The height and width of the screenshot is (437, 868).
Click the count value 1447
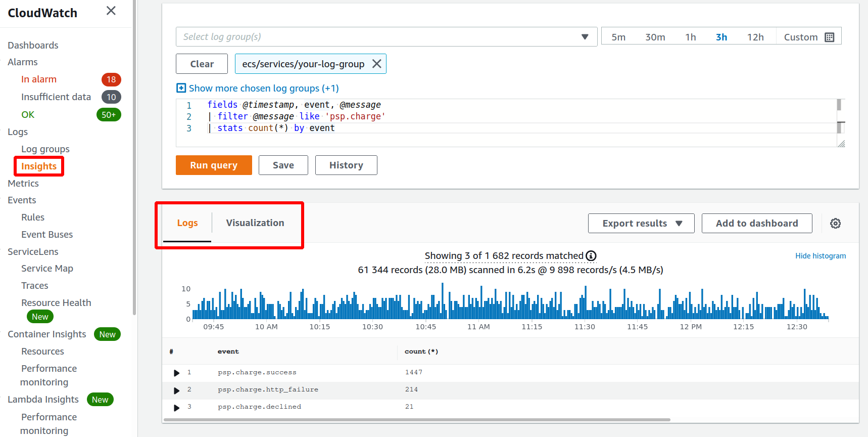[414, 373]
